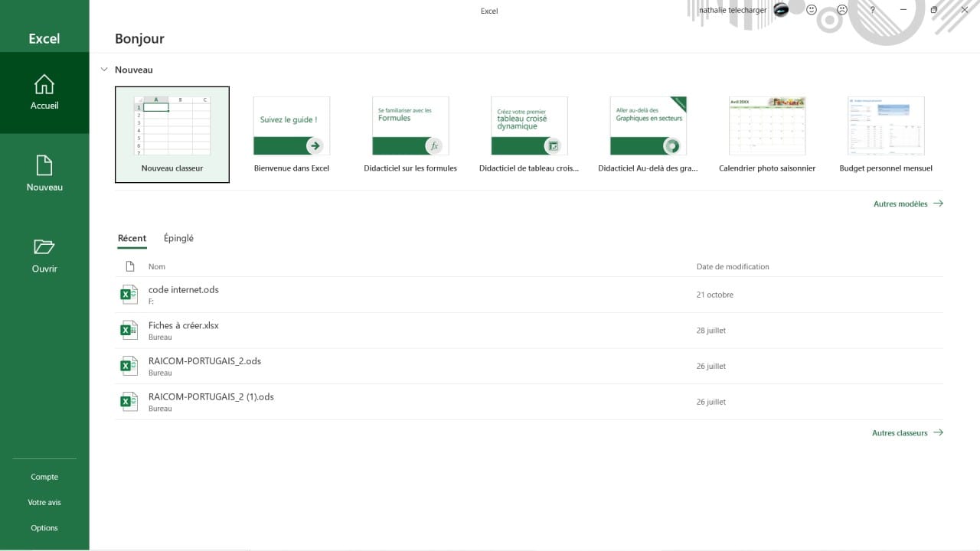Collapse the Nouveau templates section chevron
Image resolution: width=980 pixels, height=551 pixels.
104,69
